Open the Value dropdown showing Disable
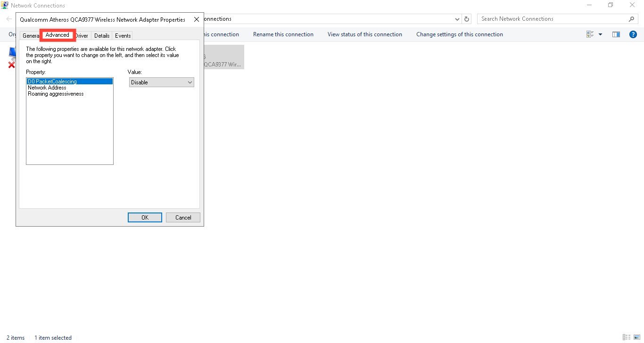 coord(162,82)
